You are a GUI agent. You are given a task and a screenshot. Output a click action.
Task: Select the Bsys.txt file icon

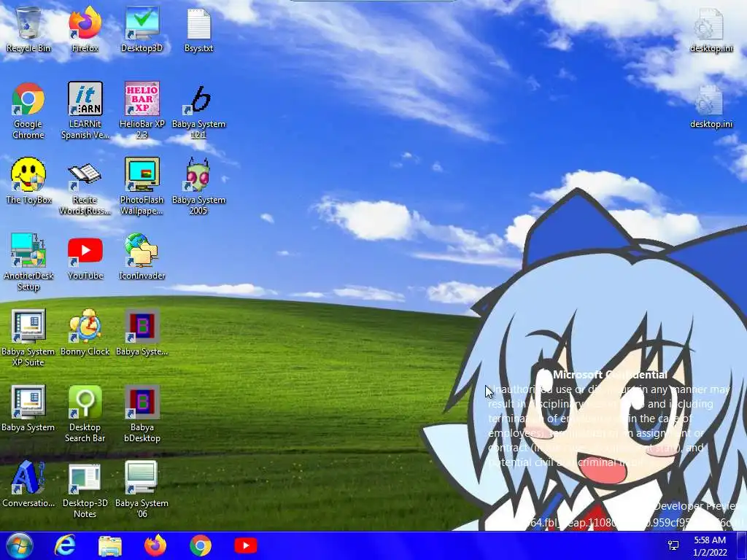click(x=198, y=29)
